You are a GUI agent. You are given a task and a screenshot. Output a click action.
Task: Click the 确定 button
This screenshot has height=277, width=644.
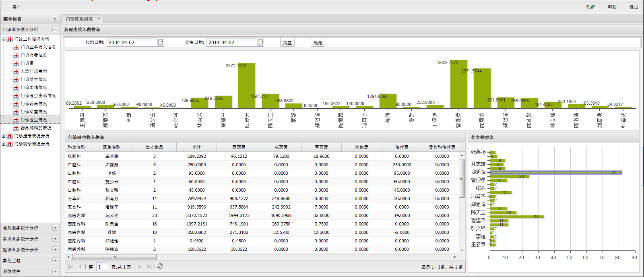(x=318, y=42)
